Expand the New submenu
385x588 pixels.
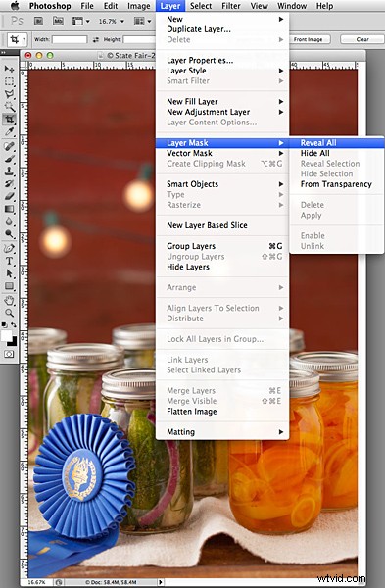click(x=281, y=19)
